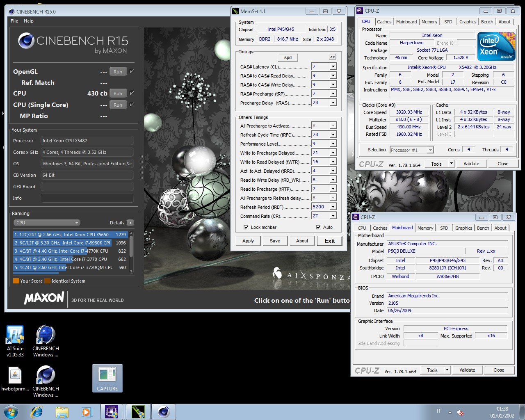Click the GFX Board field
This screenshot has height=420, width=525.
[x=87, y=187]
